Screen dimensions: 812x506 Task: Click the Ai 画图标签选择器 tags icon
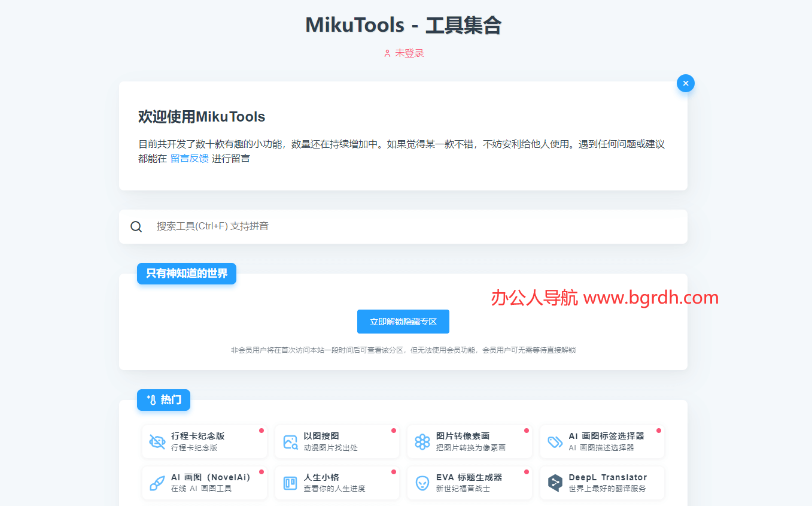pos(555,442)
